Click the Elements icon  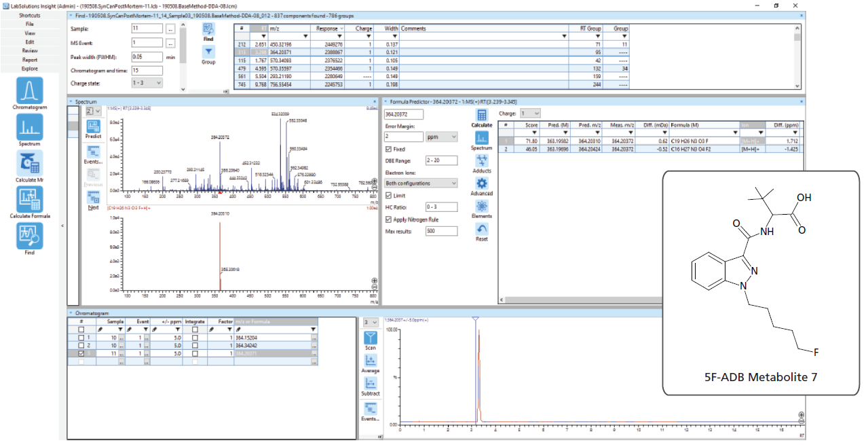pyautogui.click(x=482, y=206)
